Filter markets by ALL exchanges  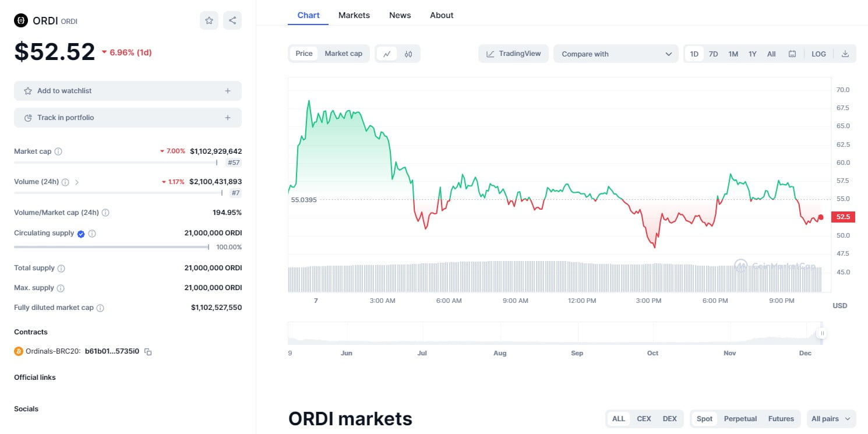[619, 419]
